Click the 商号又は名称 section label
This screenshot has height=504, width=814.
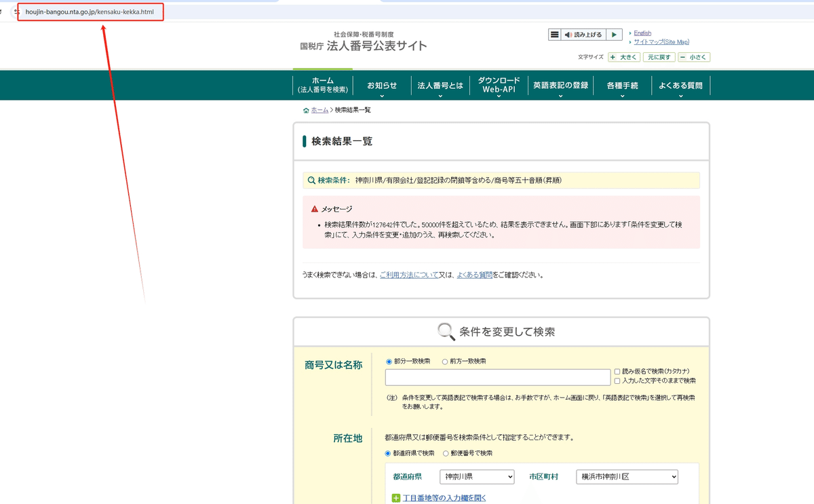point(333,365)
